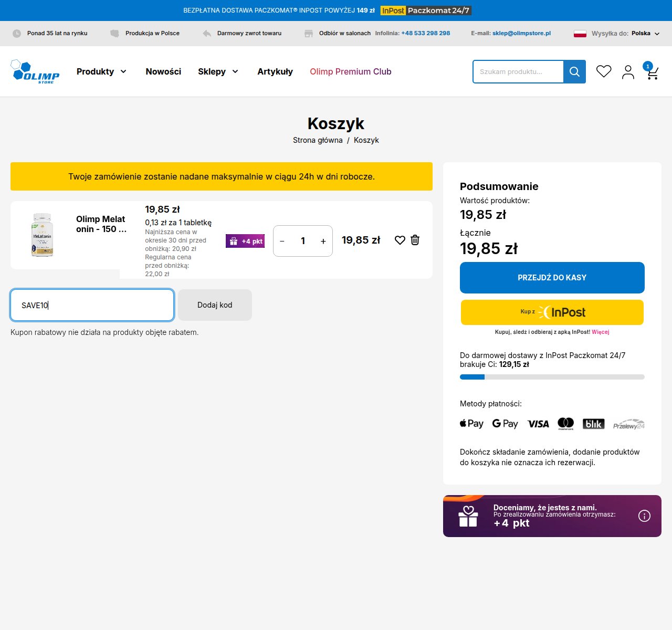Click the Darmowy zwrot towaru text
The height and width of the screenshot is (630, 672).
249,33
